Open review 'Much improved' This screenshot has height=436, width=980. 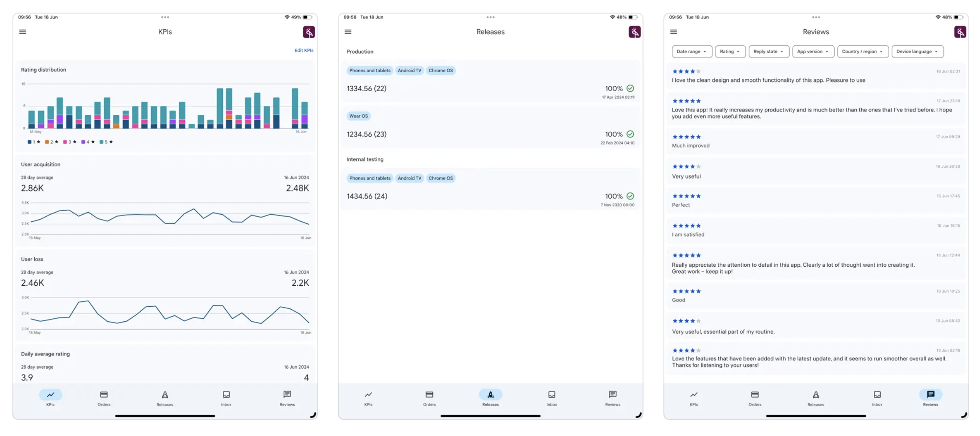tap(816, 141)
